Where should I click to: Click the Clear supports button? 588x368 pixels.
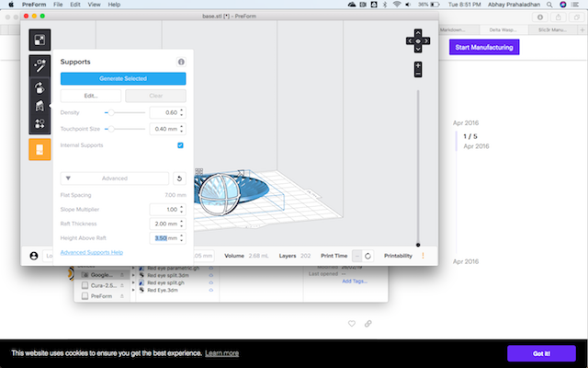(x=155, y=96)
